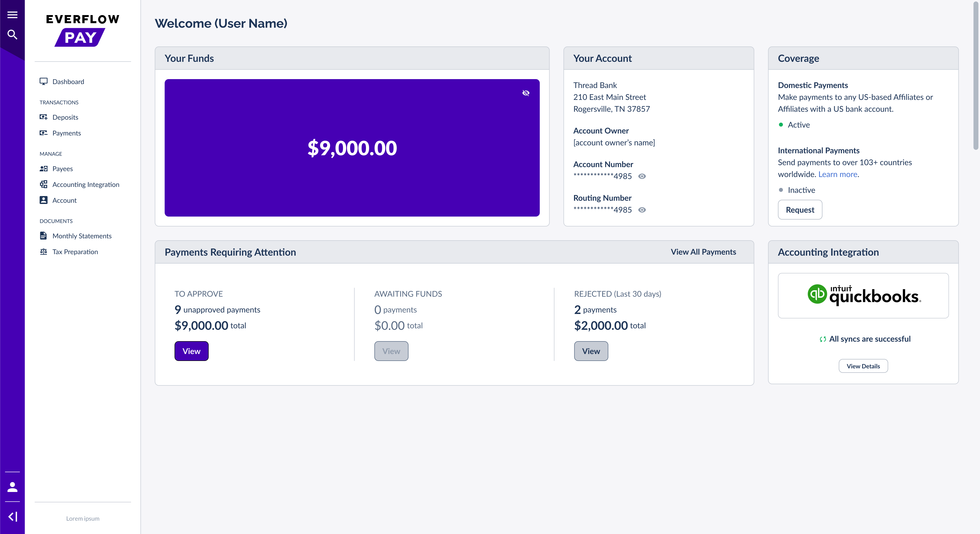Open the user profile icon in rail
980x534 pixels.
tap(12, 487)
